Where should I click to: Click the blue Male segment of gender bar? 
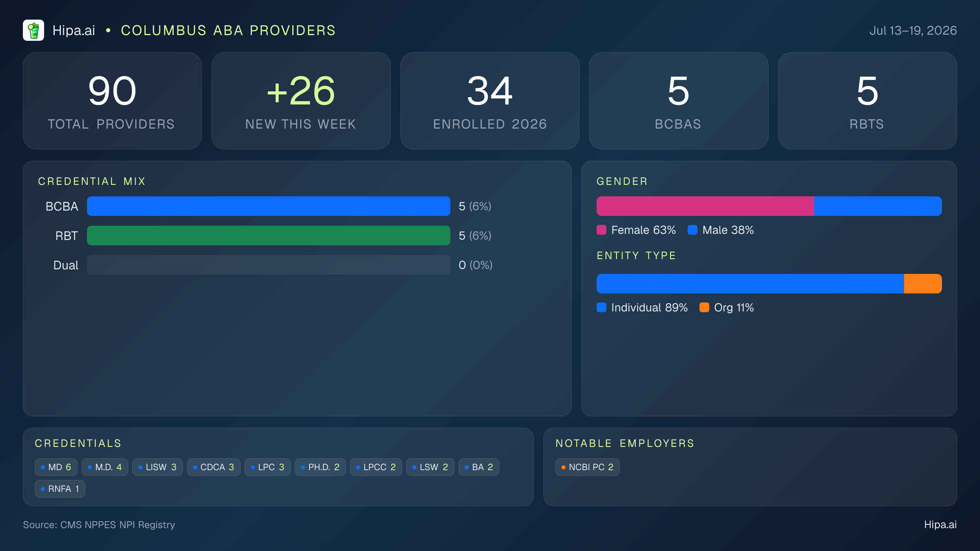(x=878, y=206)
